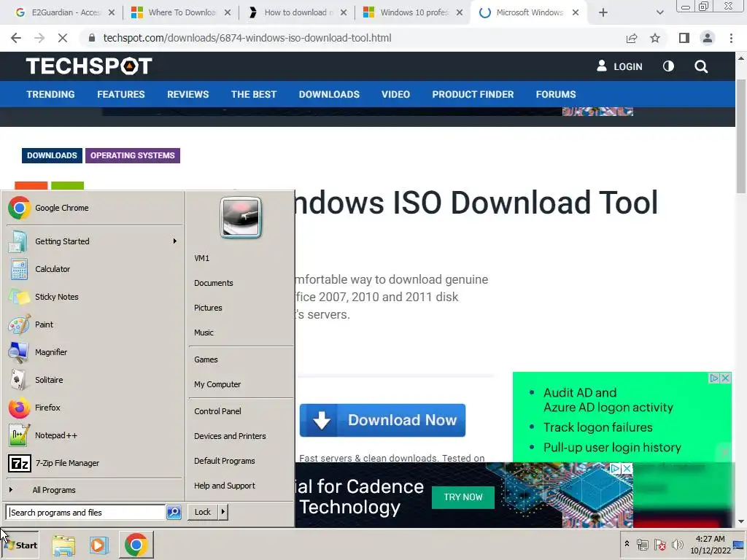747x560 pixels.
Task: Click the page vertical scrollbar thumb
Action: (x=741, y=136)
